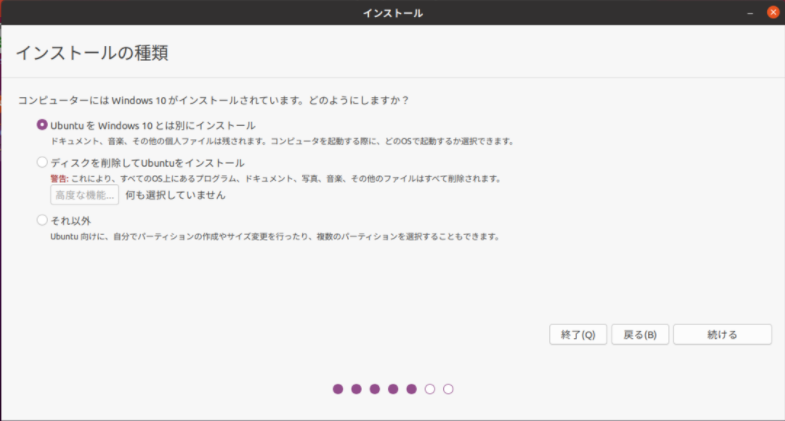
Task: Select the それ以外 (something else) radio button
Action: (x=42, y=220)
